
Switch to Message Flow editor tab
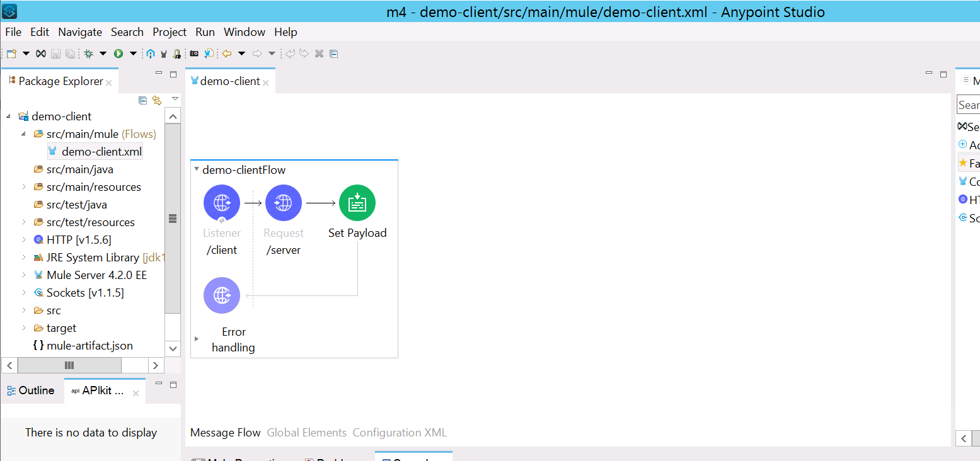[226, 433]
